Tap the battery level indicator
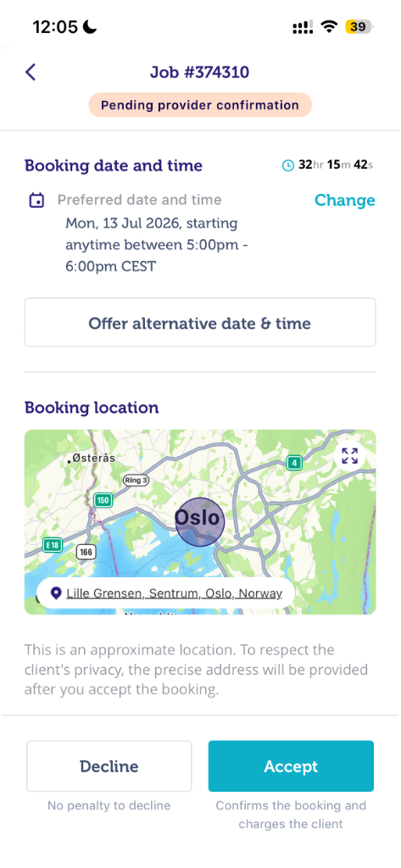The height and width of the screenshot is (868, 401). click(x=359, y=26)
